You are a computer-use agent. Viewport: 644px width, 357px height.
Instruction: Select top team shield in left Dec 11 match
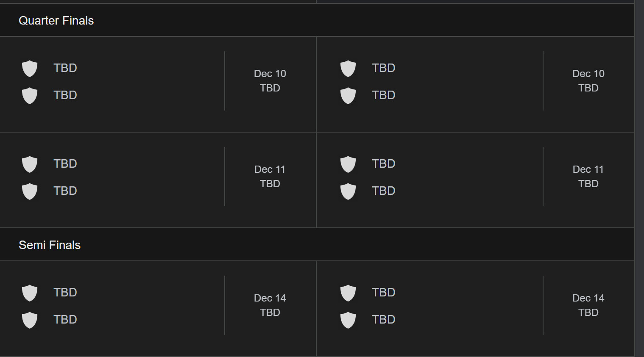[x=30, y=164]
